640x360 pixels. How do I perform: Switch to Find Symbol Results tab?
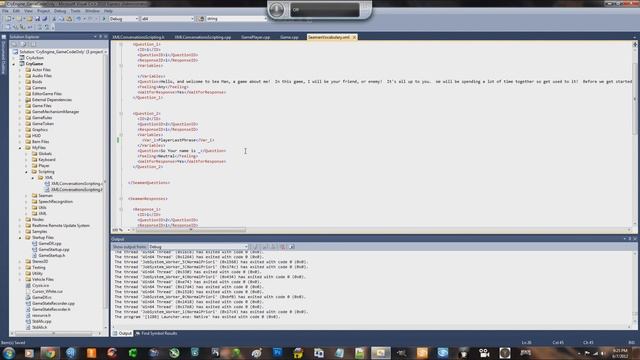click(157, 333)
